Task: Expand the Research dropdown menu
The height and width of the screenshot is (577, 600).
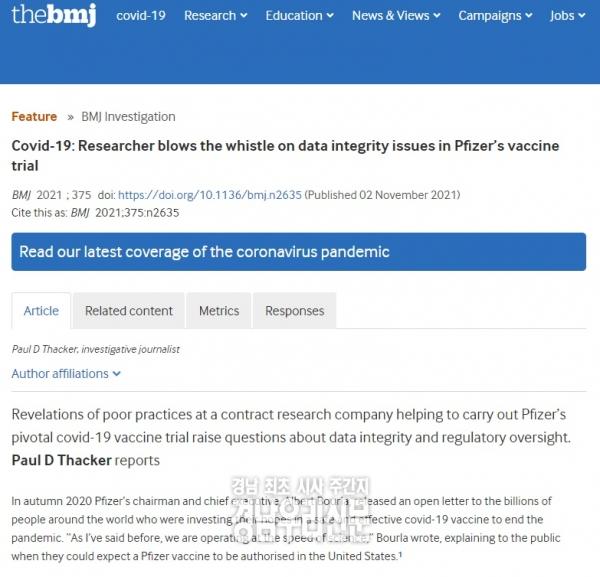Action: coord(215,16)
